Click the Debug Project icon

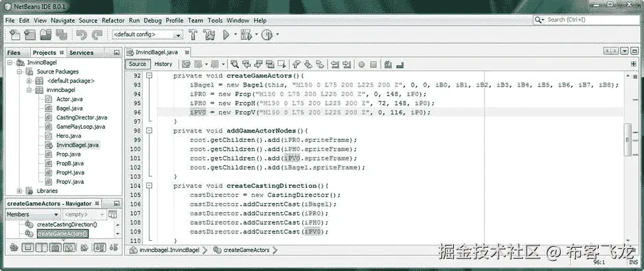coord(246,35)
